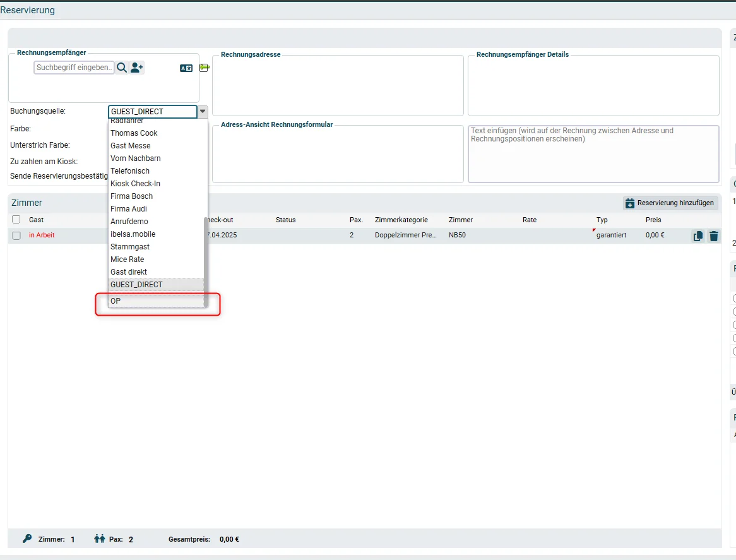Image resolution: width=736 pixels, height=560 pixels.
Task: Click the add new guest icon
Action: (136, 68)
